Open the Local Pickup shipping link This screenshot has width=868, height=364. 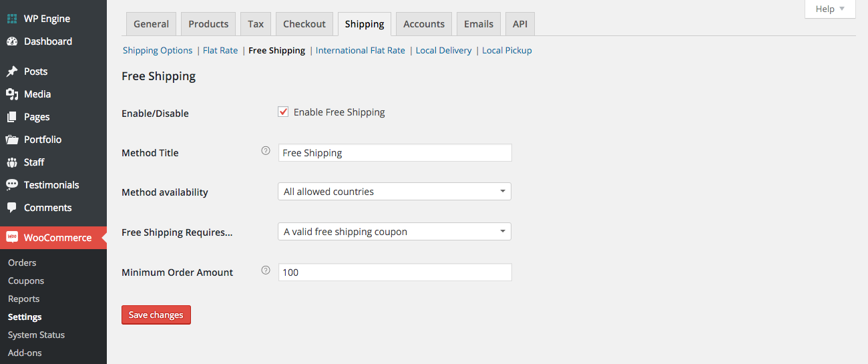click(507, 50)
